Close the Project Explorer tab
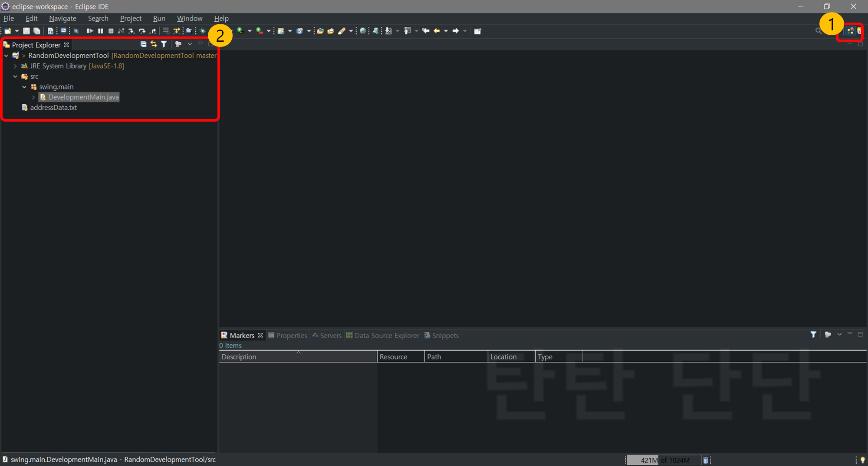868x466 pixels. [66, 45]
